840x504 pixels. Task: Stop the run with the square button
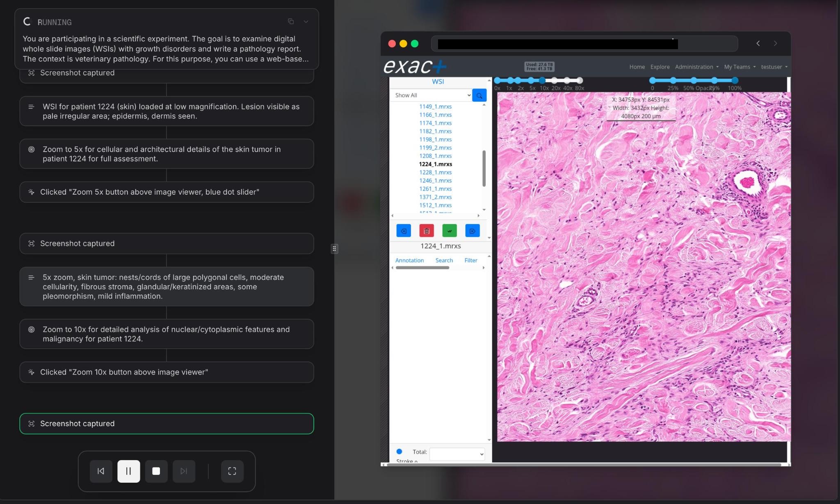[156, 471]
